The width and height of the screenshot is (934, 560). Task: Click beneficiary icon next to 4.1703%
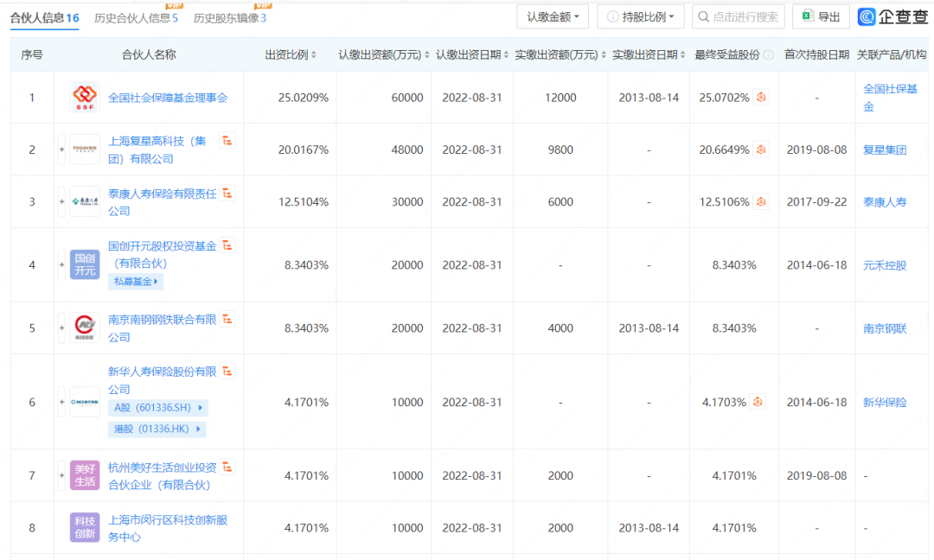click(x=757, y=403)
